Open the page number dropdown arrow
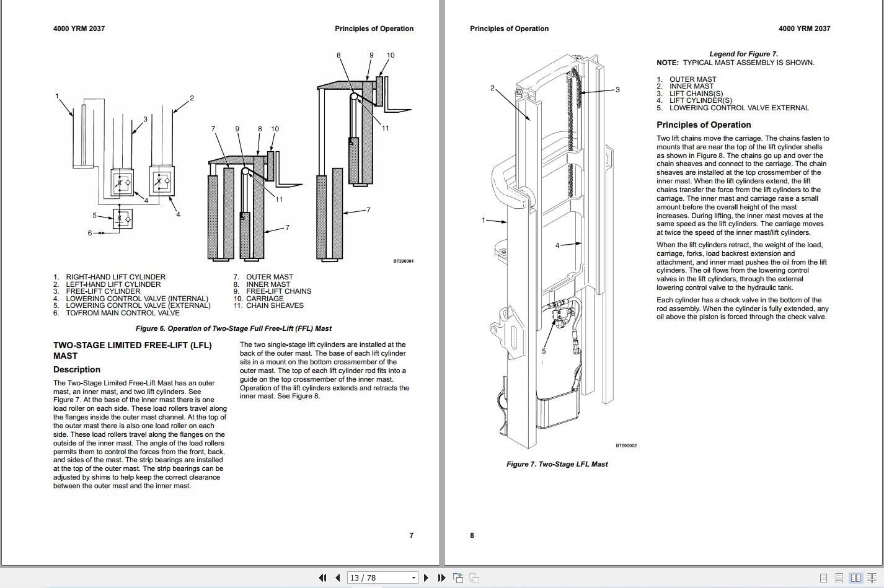This screenshot has height=588, width=884. (x=413, y=578)
